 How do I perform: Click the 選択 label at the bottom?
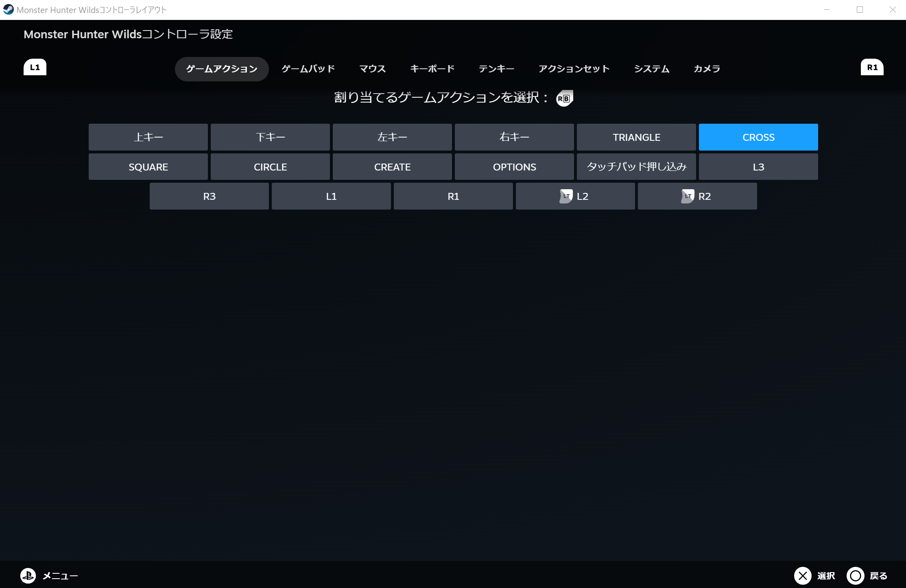pyautogui.click(x=826, y=576)
